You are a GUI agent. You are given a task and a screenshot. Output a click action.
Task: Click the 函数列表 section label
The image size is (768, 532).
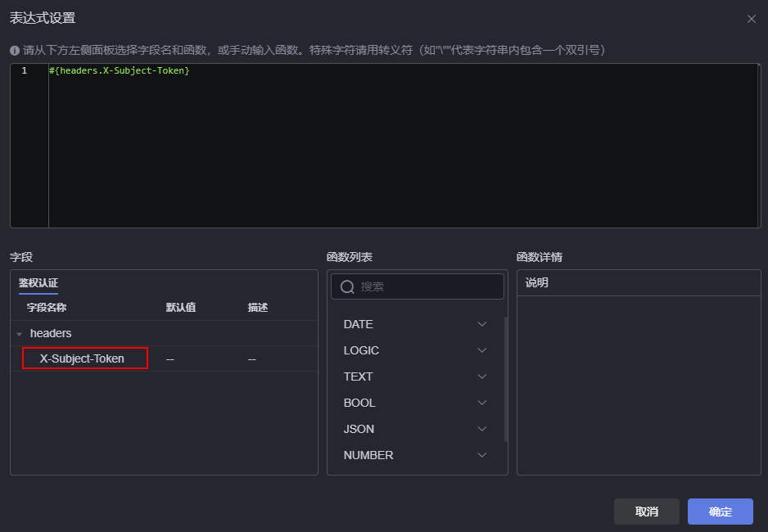(x=350, y=258)
